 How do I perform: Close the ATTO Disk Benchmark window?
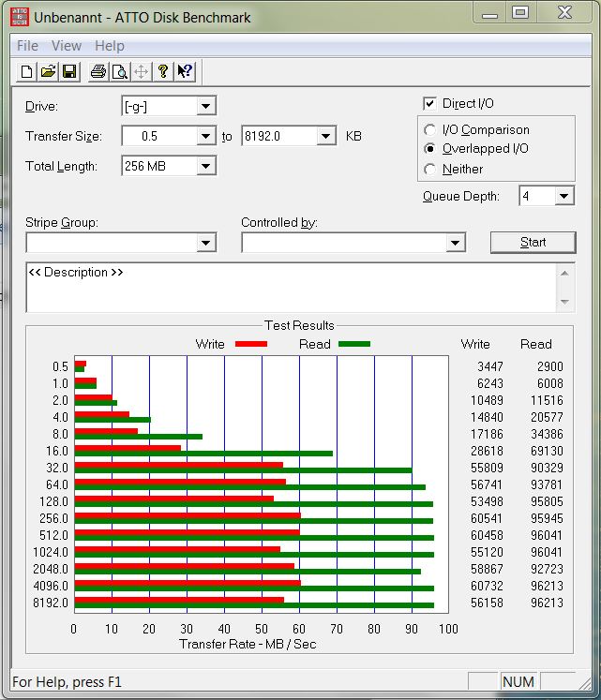coord(565,12)
